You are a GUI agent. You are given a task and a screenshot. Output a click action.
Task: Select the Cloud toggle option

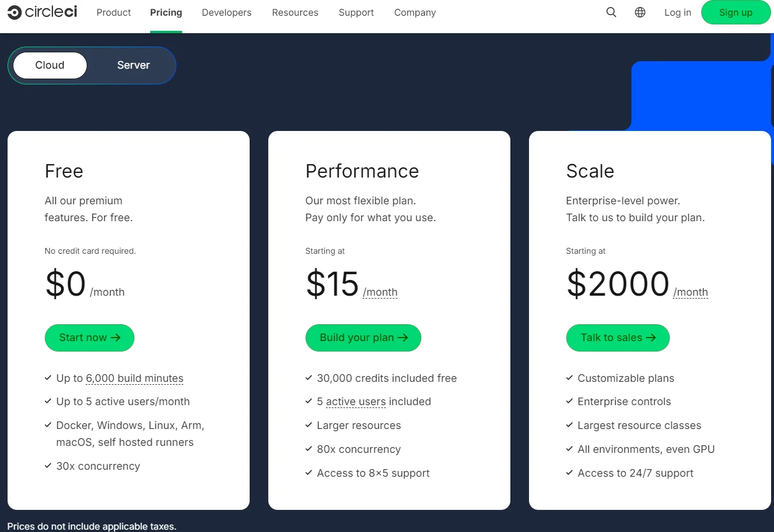50,65
